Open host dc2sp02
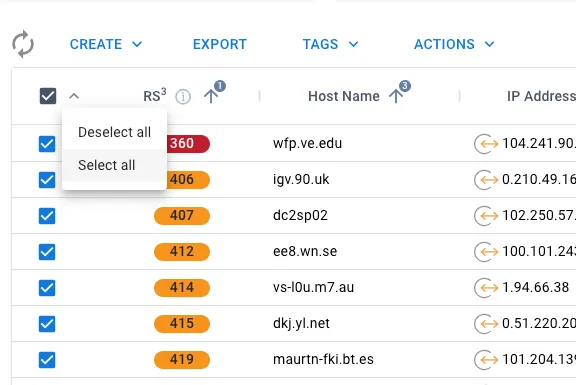576x385 pixels. pyautogui.click(x=300, y=216)
